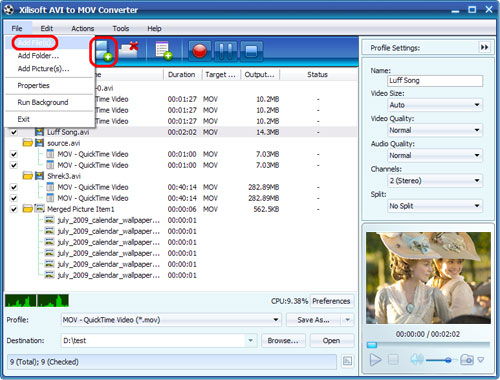Click the Target column header
500x380 pixels.
[x=220, y=75]
